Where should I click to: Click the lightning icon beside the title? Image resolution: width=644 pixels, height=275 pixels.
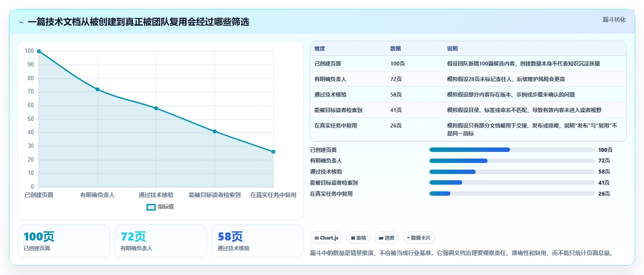[x=21, y=22]
